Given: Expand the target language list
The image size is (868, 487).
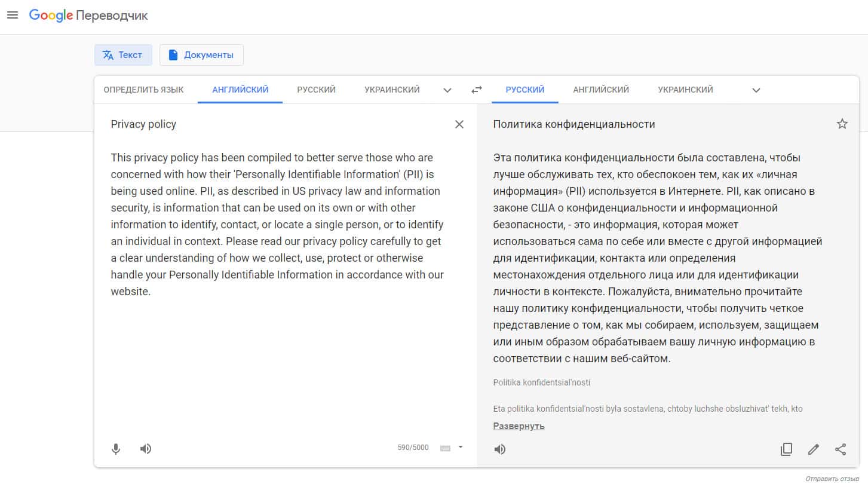Looking at the screenshot, I should [x=756, y=90].
